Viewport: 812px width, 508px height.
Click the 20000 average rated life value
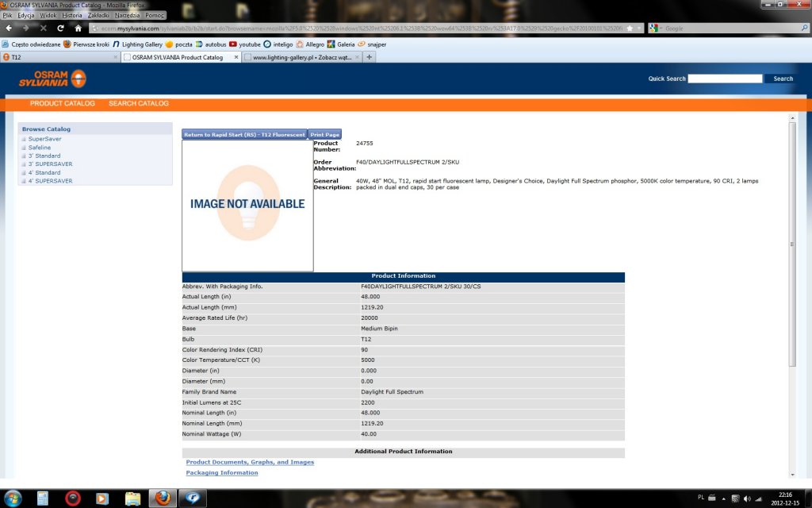click(370, 318)
